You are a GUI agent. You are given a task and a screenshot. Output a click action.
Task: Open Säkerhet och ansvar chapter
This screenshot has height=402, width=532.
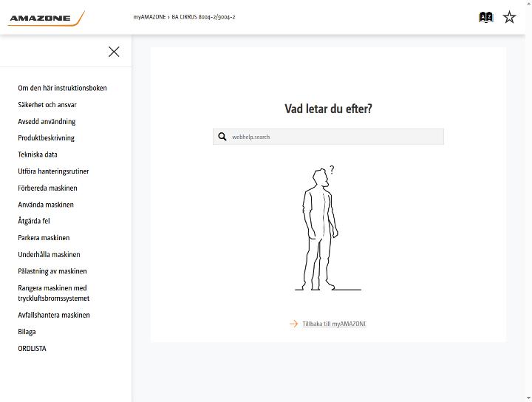pos(47,104)
